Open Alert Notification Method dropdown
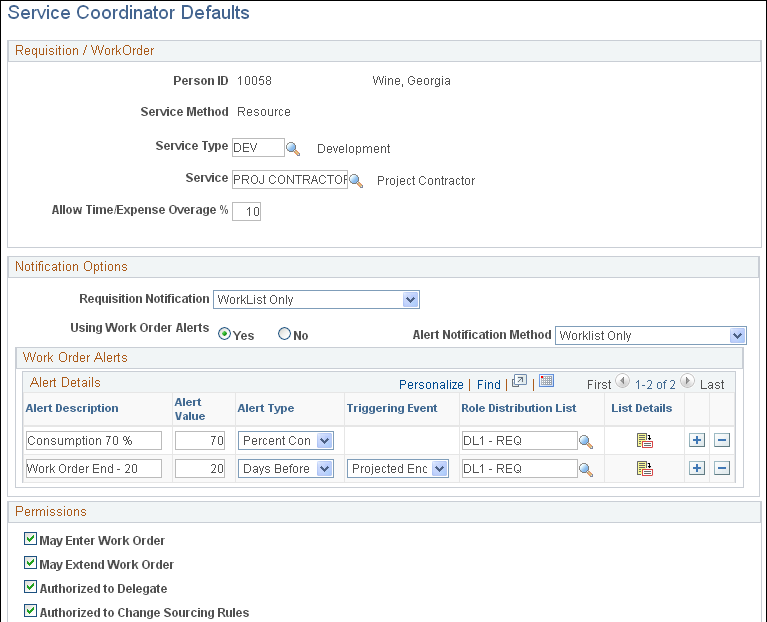The image size is (767, 622). coord(651,335)
